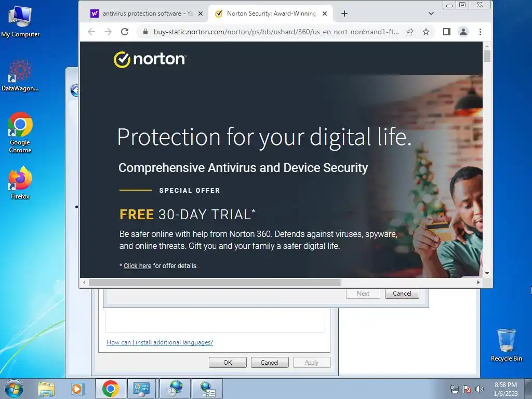Click the Norton logo
The width and height of the screenshot is (532, 399).
pos(150,59)
